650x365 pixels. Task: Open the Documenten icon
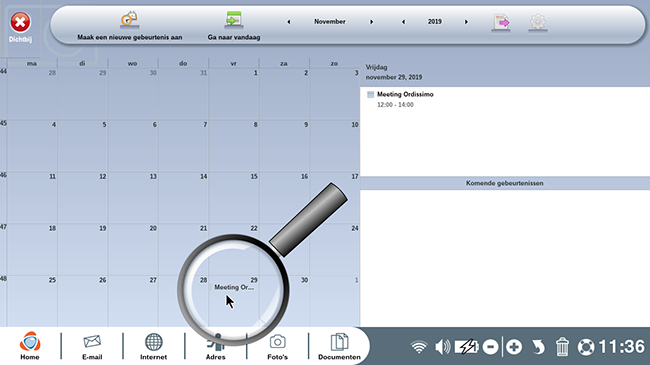click(339, 346)
